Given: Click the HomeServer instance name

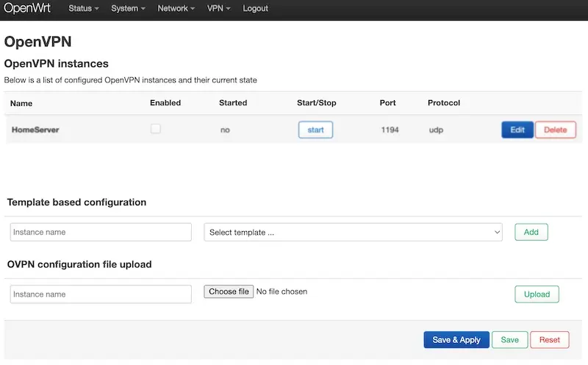Looking at the screenshot, I should coord(35,130).
